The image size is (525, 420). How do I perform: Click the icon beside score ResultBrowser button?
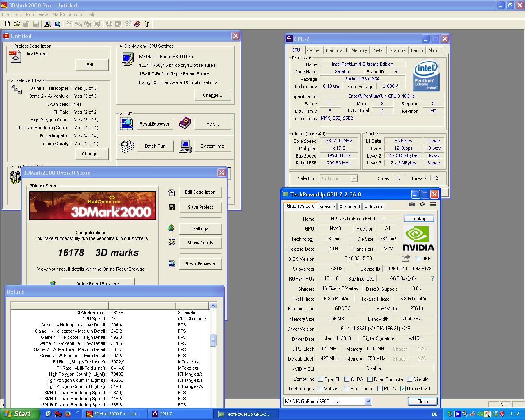click(x=171, y=264)
